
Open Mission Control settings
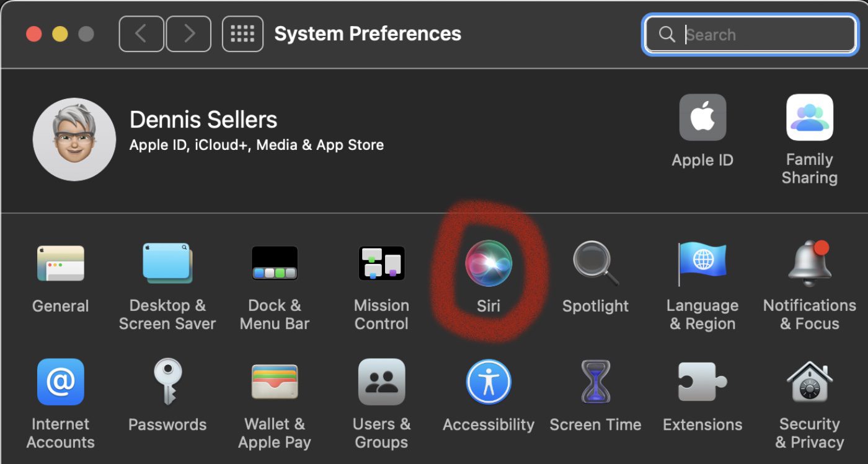pos(381,263)
